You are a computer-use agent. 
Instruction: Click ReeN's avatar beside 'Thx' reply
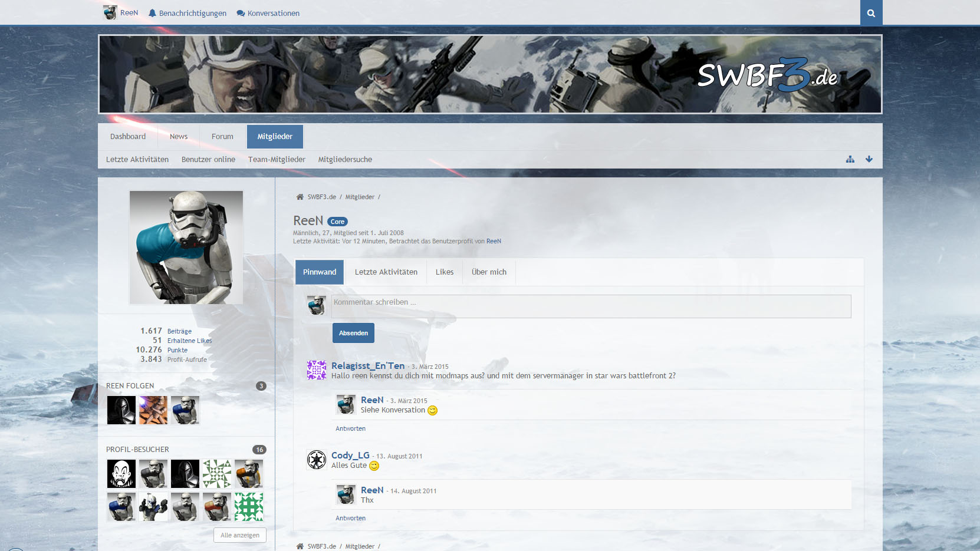(x=346, y=494)
